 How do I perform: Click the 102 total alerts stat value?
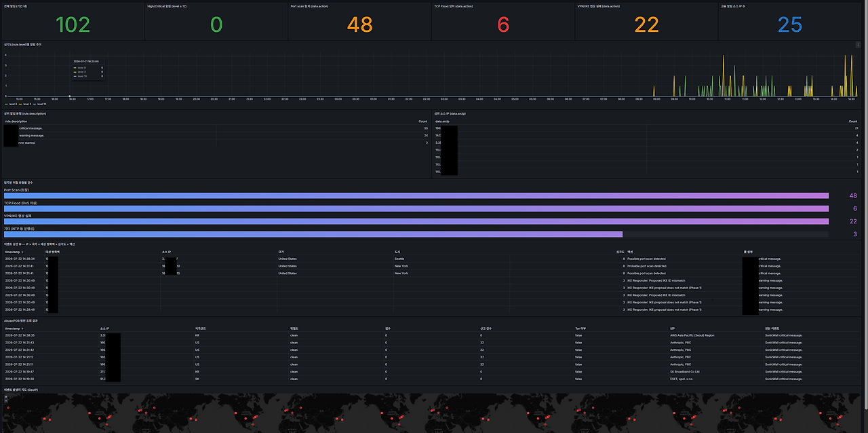(73, 24)
